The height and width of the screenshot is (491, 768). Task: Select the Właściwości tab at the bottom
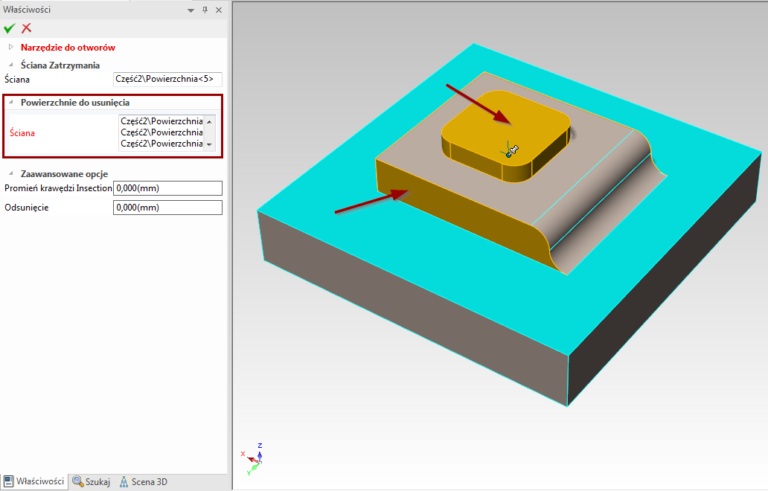(34, 481)
